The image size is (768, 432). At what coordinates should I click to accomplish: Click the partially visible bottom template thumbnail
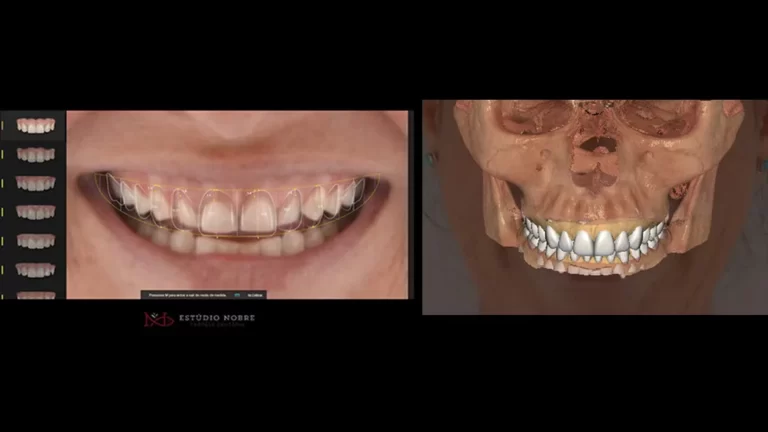click(36, 294)
